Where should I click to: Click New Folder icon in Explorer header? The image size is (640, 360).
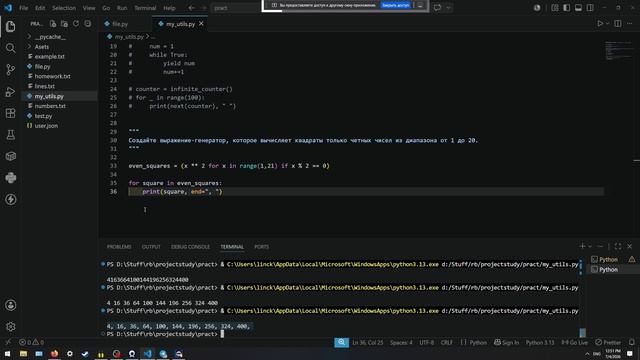pyautogui.click(x=64, y=24)
